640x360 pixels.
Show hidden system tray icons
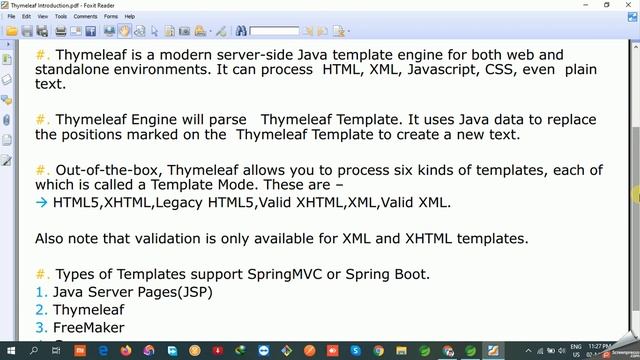pyautogui.click(x=528, y=351)
